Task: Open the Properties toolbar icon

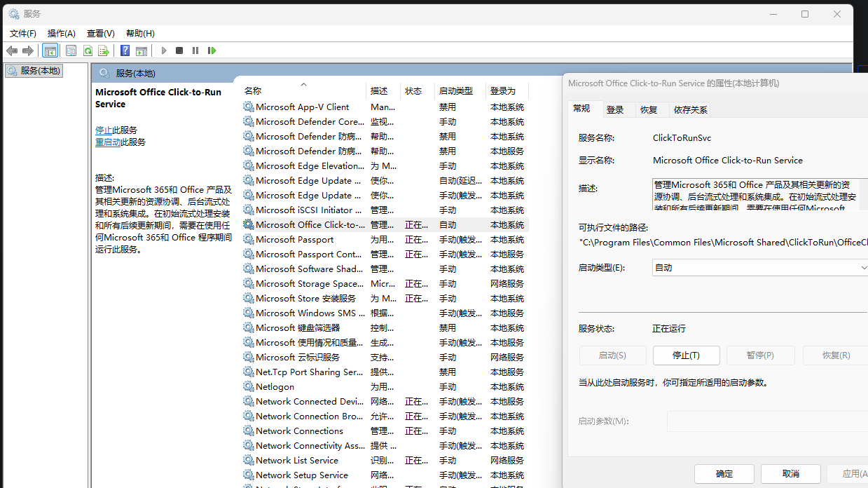Action: click(x=71, y=50)
